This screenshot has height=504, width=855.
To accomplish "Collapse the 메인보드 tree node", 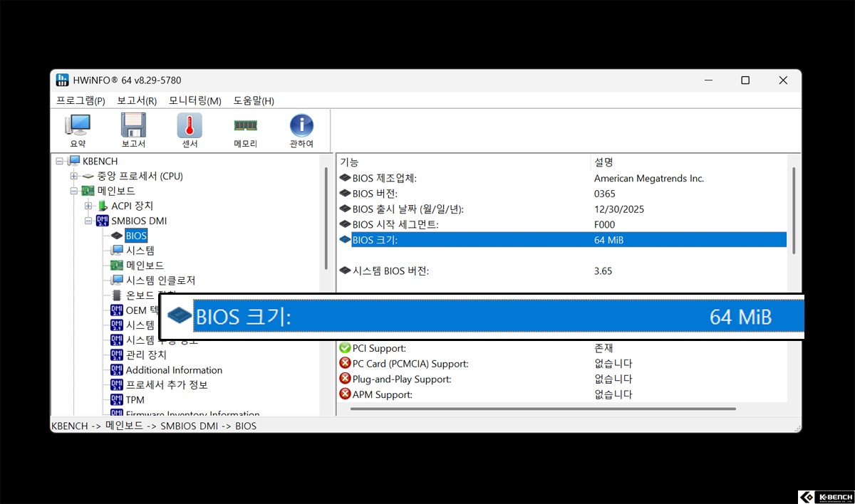I will (74, 191).
